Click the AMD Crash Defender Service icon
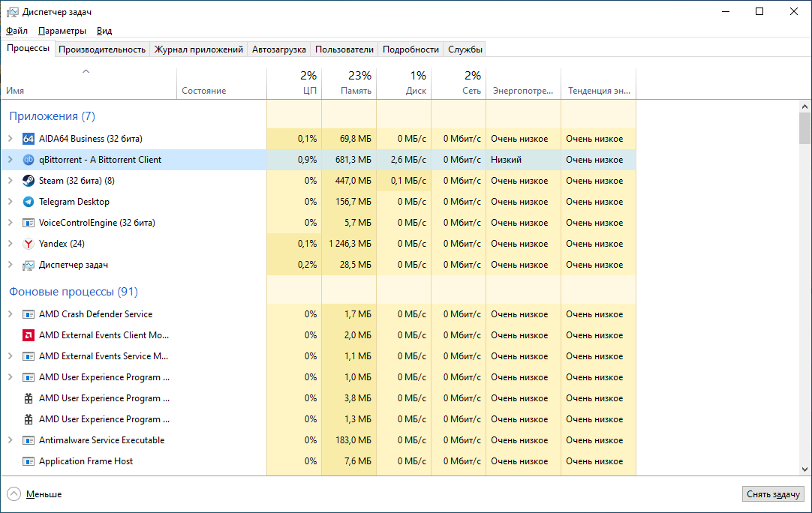812x513 pixels. [29, 314]
